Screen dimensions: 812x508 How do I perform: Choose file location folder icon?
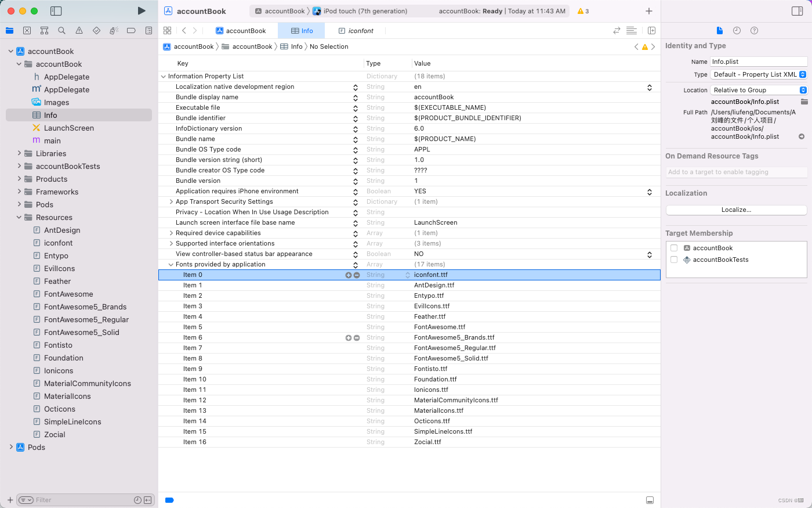(804, 102)
